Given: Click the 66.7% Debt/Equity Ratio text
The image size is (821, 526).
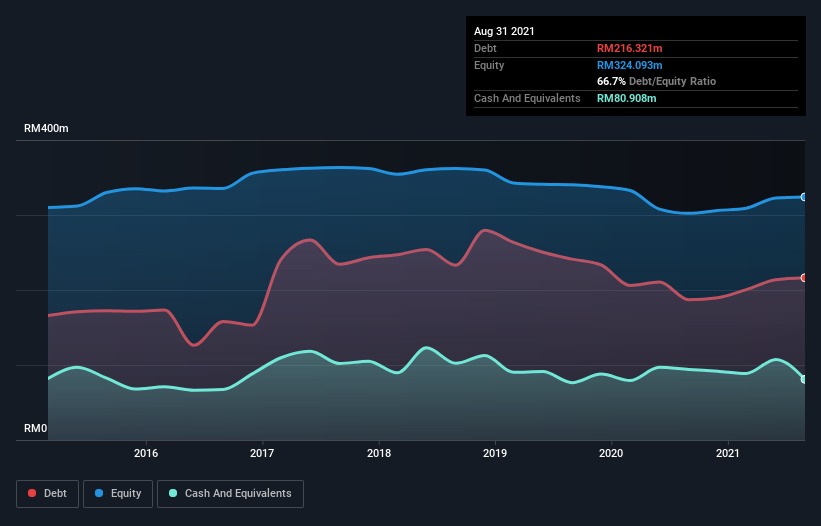Looking at the screenshot, I should click(657, 81).
